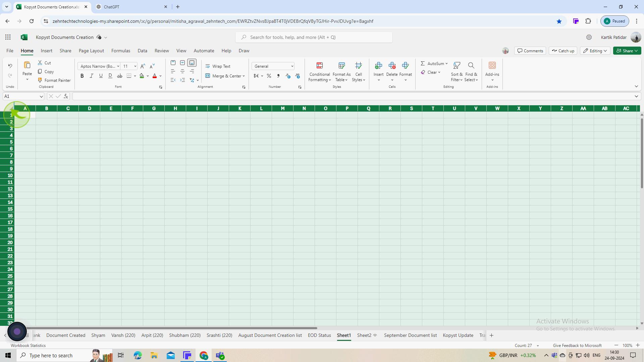This screenshot has height=362, width=644.
Task: Apply comma style number format
Action: click(x=278, y=76)
